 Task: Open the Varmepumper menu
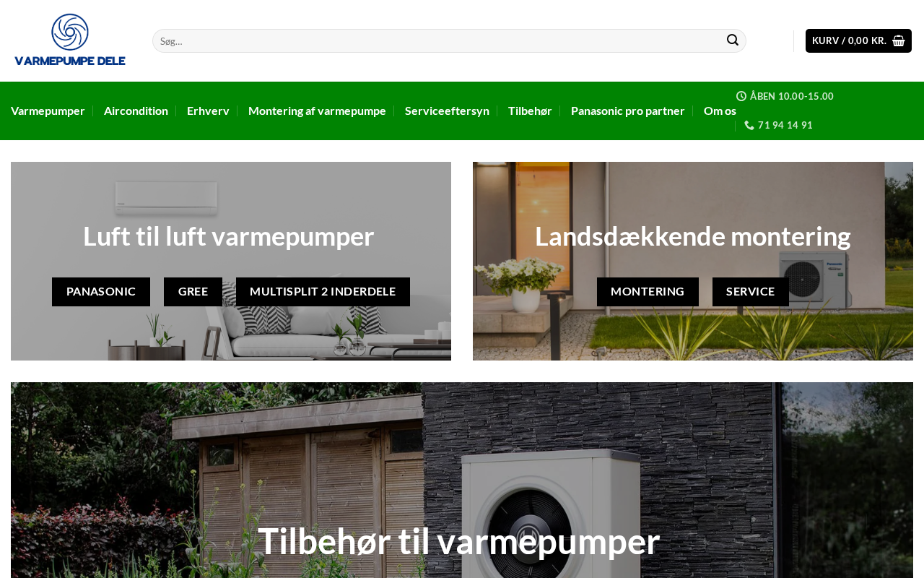coord(48,111)
